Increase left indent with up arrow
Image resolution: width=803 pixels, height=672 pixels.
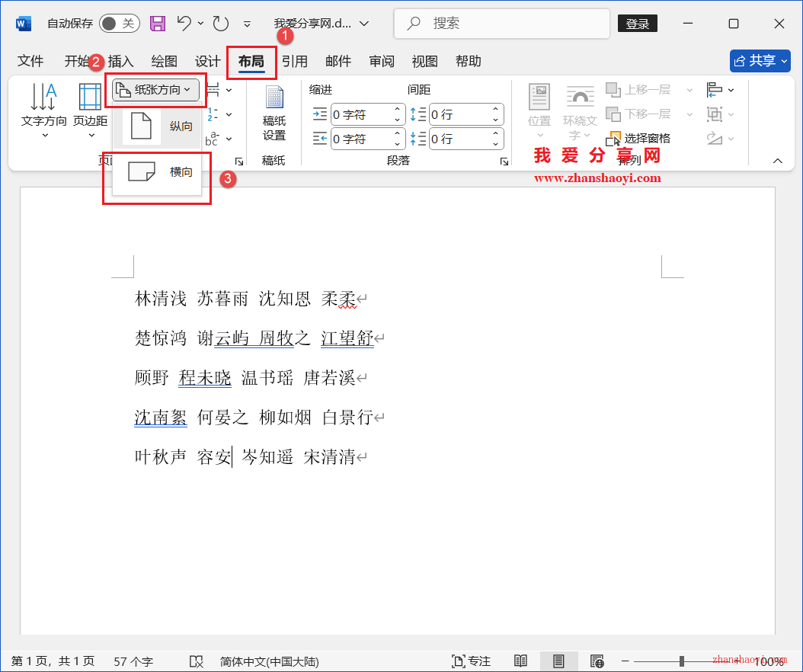398,109
